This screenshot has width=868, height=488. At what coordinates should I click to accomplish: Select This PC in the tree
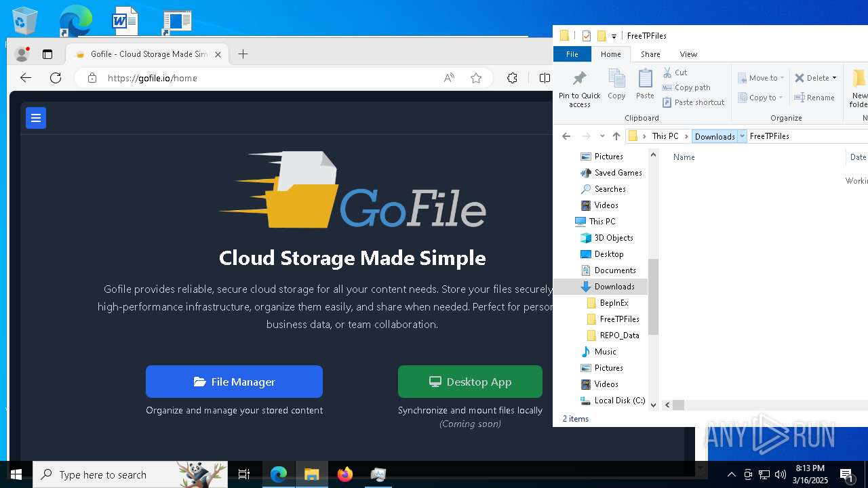[595, 222]
